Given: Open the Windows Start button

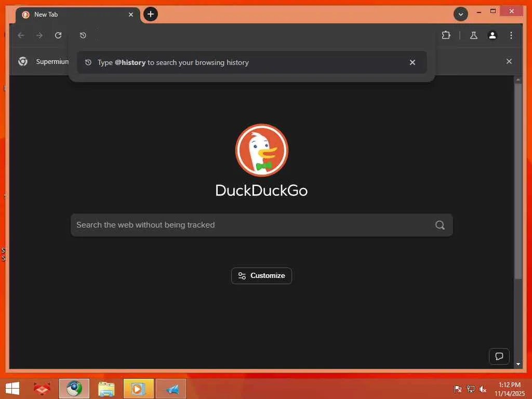Looking at the screenshot, I should [x=12, y=389].
